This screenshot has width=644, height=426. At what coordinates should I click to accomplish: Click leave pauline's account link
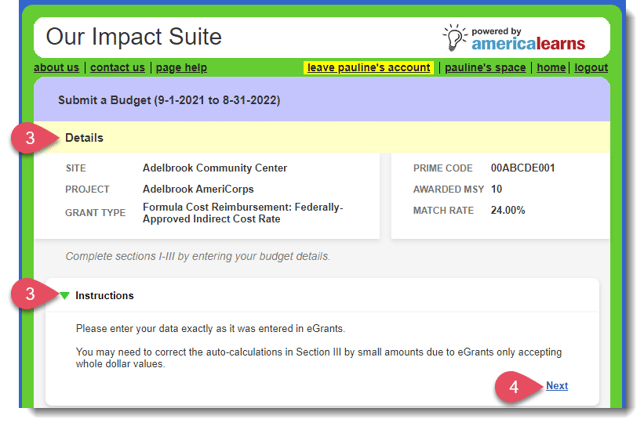click(369, 68)
